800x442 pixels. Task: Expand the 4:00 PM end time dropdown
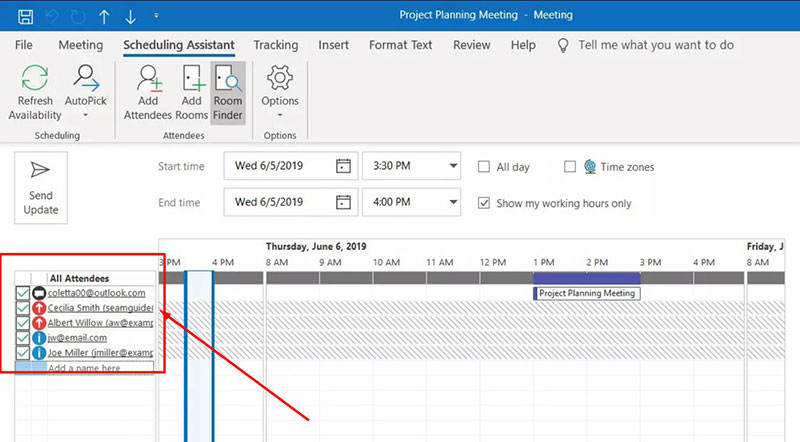pos(453,202)
